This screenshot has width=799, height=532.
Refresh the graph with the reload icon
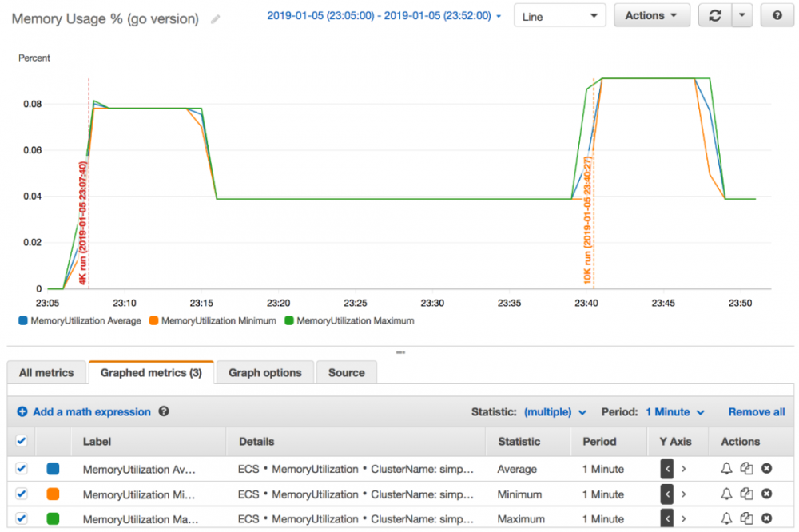pyautogui.click(x=715, y=16)
